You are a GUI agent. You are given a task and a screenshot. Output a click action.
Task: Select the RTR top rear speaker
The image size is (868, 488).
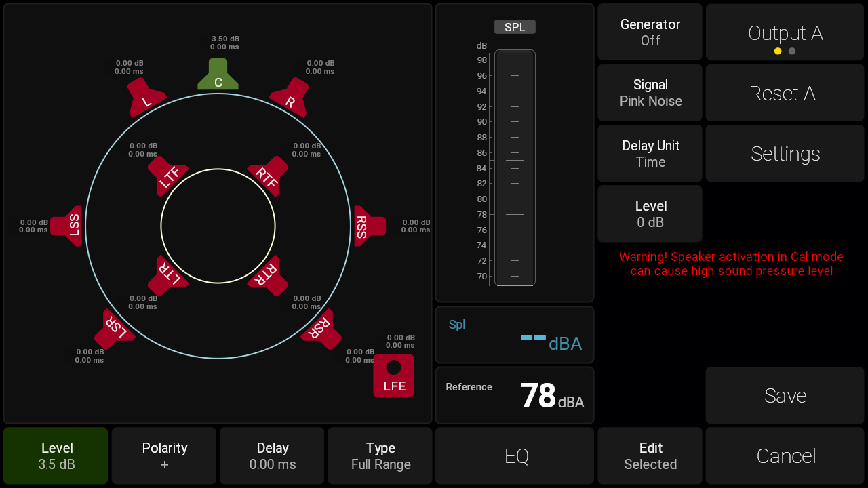coord(268,274)
